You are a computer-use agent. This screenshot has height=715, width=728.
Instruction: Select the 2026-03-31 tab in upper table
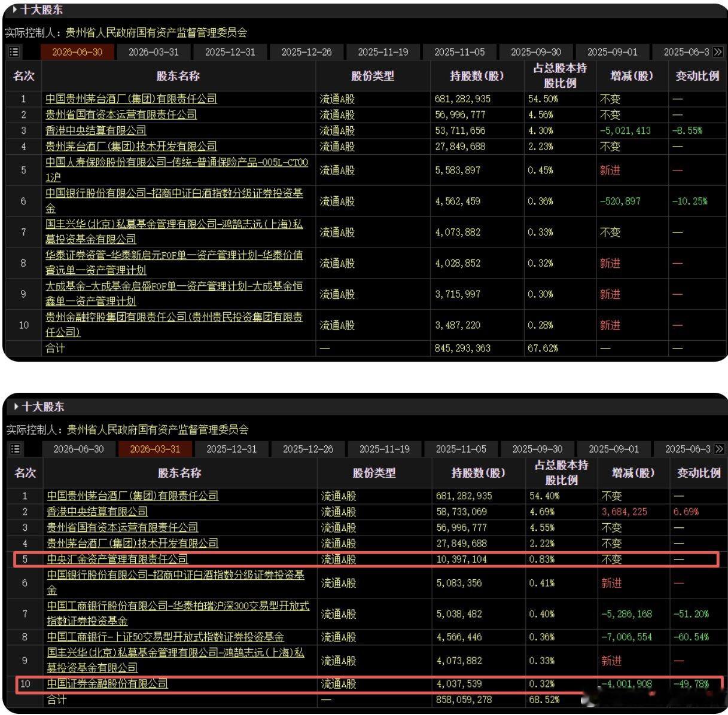tap(154, 52)
